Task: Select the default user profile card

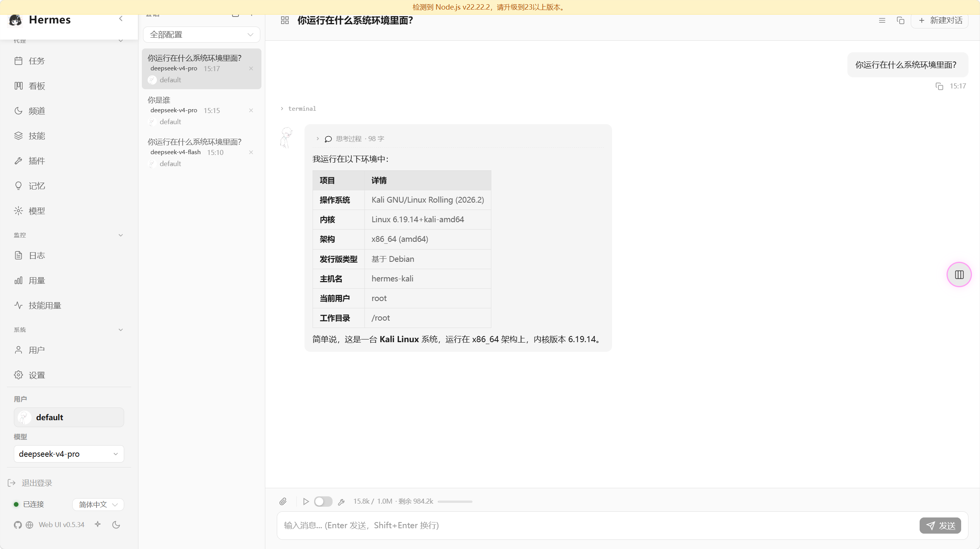Action: [69, 417]
